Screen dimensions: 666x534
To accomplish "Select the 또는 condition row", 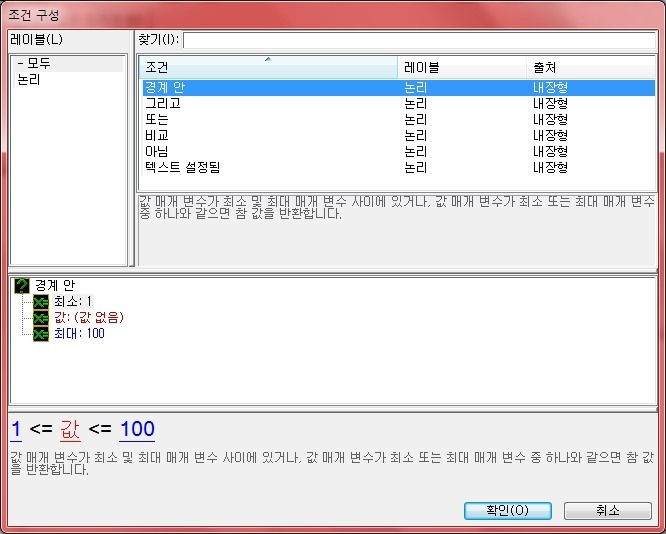I will [398, 119].
